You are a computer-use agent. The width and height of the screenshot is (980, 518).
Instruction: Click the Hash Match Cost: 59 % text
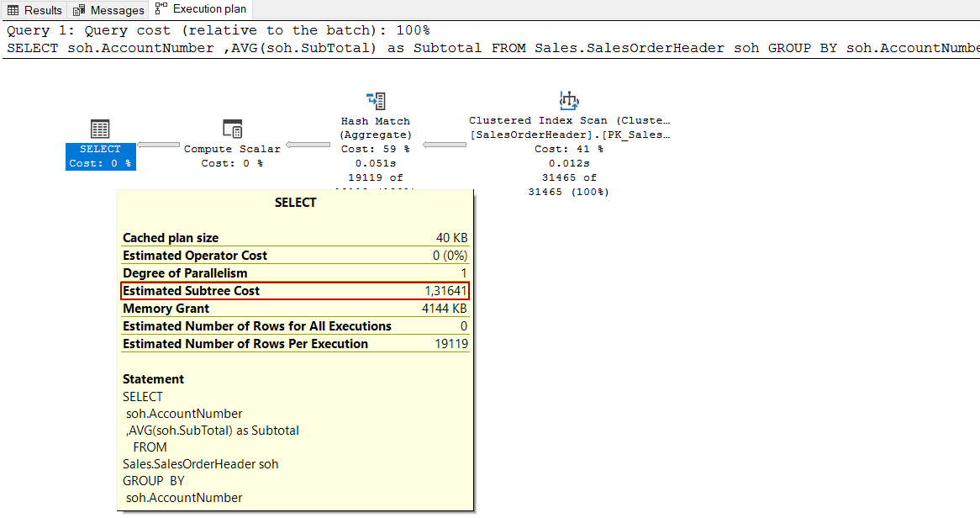(376, 149)
